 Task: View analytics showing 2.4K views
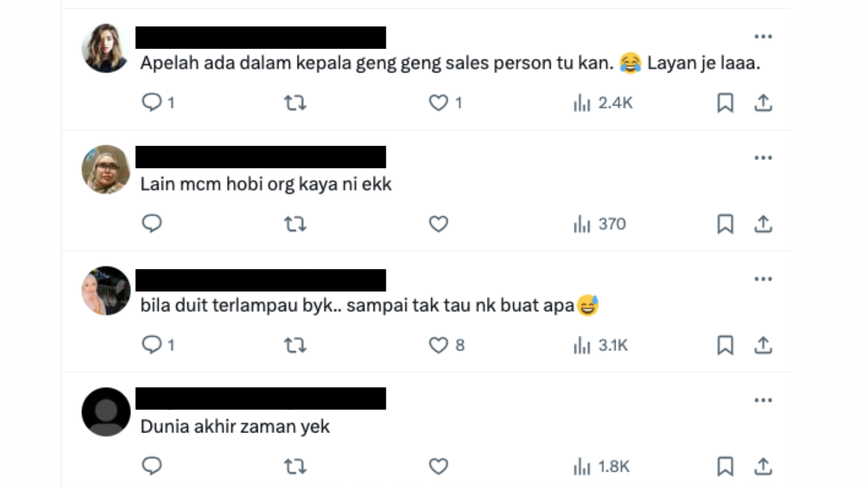[603, 103]
